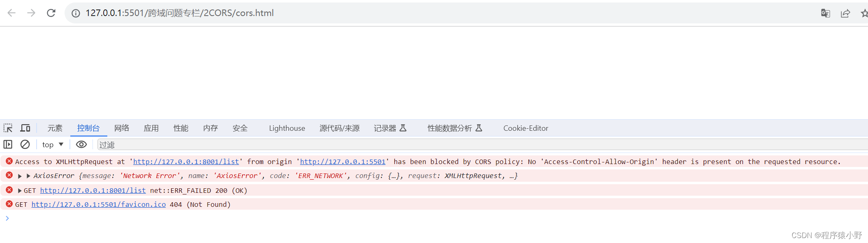Click the site info icon in address bar

pos(76,13)
